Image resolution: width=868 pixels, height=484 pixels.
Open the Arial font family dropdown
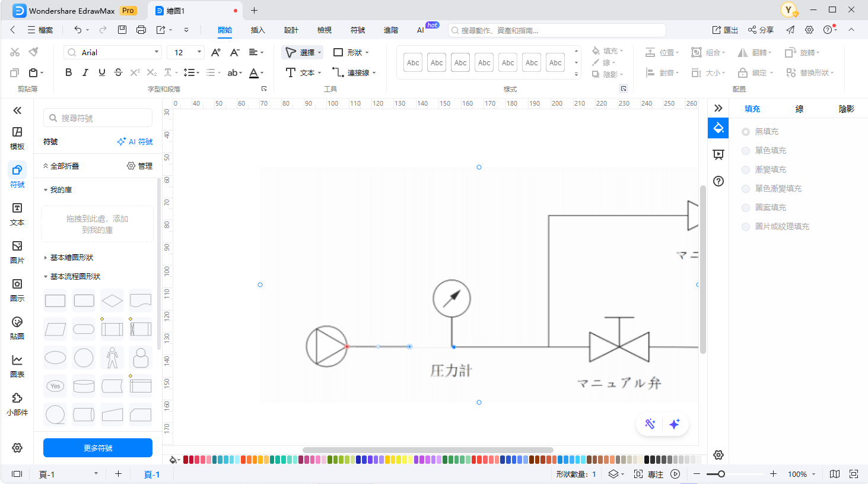coord(113,52)
